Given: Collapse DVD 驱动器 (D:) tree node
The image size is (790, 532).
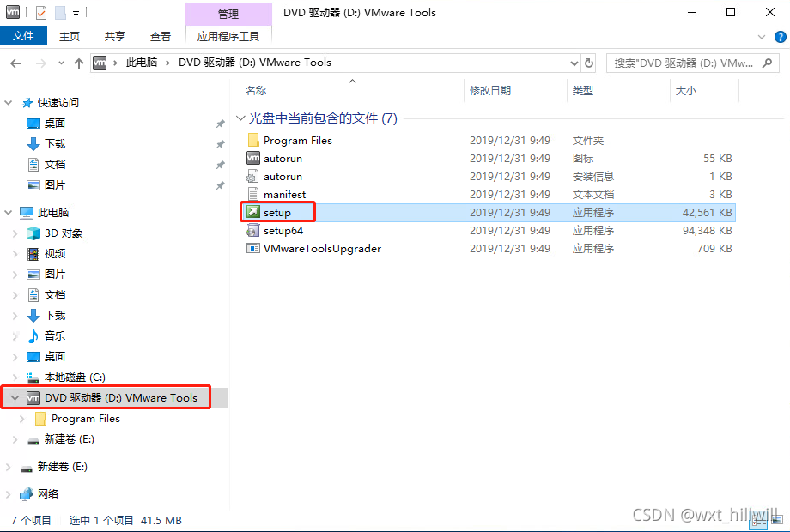Looking at the screenshot, I should tap(15, 397).
